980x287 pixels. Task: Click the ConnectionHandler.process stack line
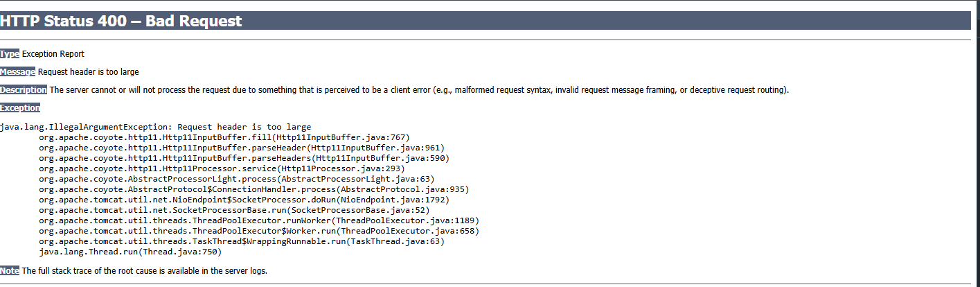point(254,189)
